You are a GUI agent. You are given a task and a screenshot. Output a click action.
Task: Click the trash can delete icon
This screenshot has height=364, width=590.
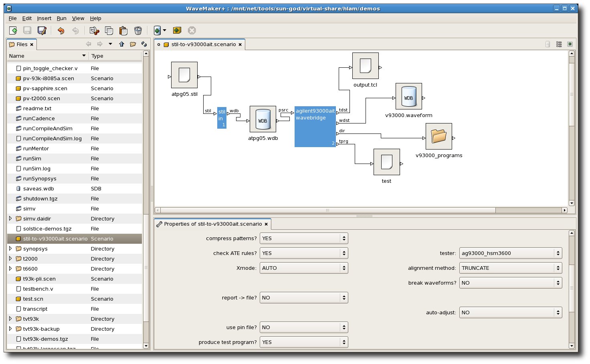[138, 30]
